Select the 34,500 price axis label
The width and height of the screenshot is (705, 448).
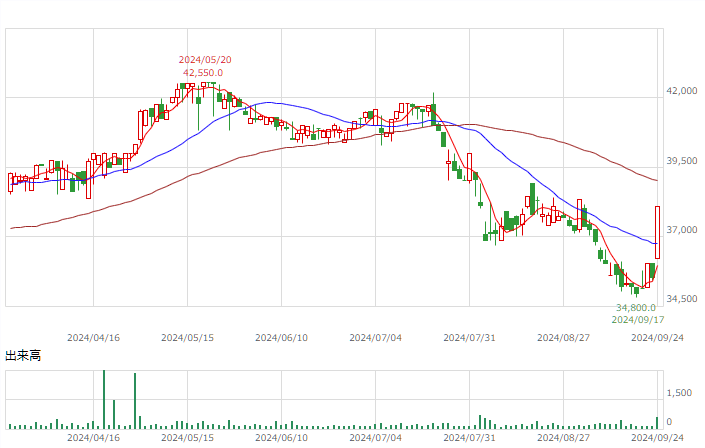(x=682, y=299)
